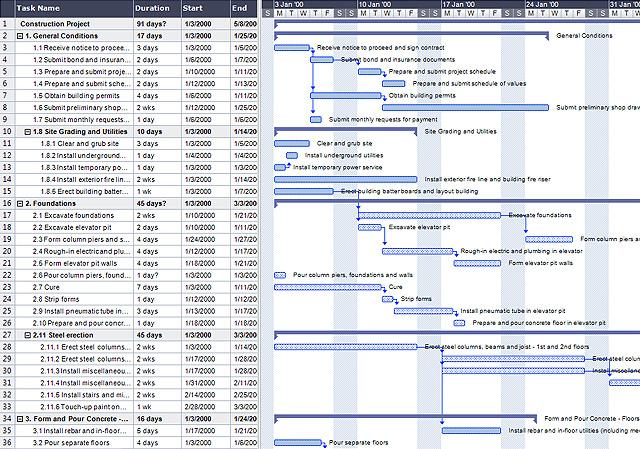Click the Start column header

[206, 8]
